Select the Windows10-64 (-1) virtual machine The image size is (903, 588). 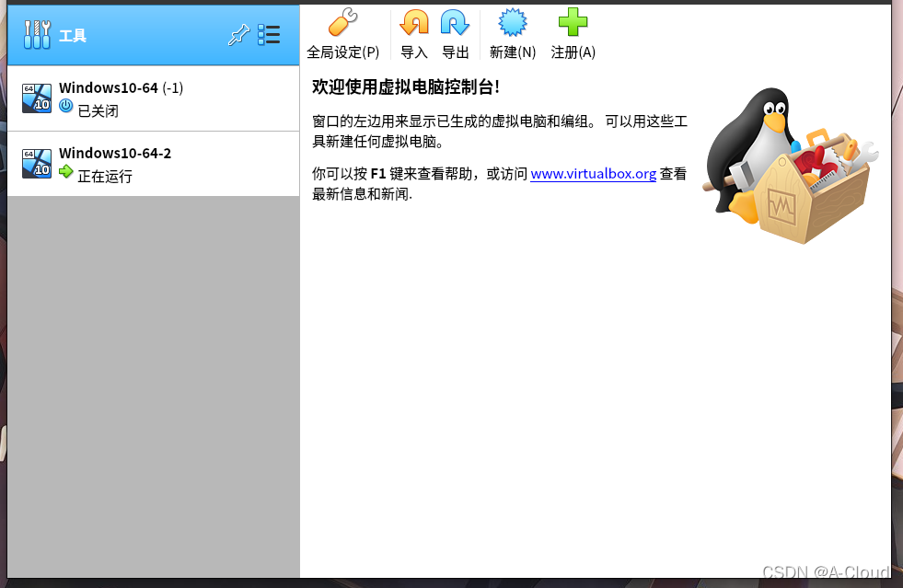pos(153,98)
